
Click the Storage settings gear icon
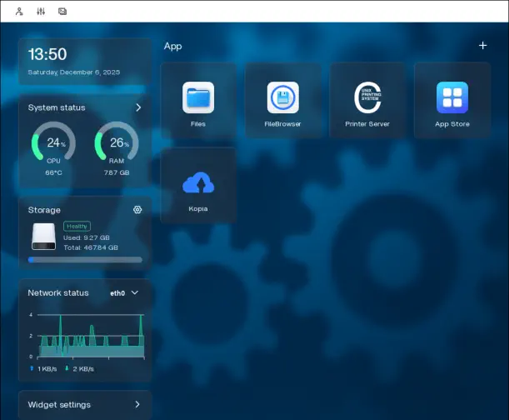137,210
